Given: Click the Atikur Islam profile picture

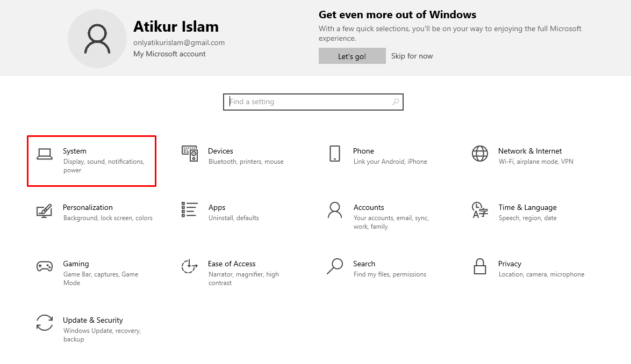Looking at the screenshot, I should pos(97,38).
